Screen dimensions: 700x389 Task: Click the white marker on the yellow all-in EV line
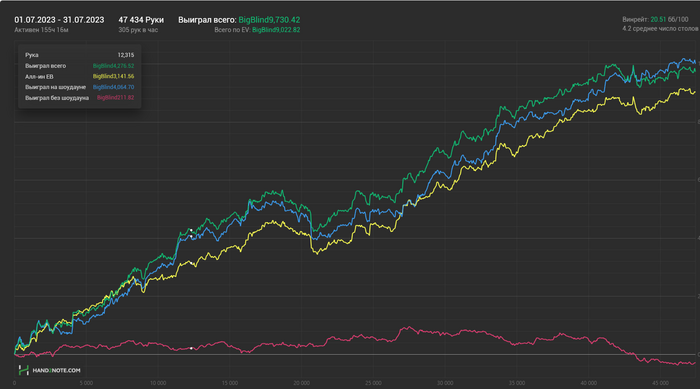pyautogui.click(x=192, y=264)
